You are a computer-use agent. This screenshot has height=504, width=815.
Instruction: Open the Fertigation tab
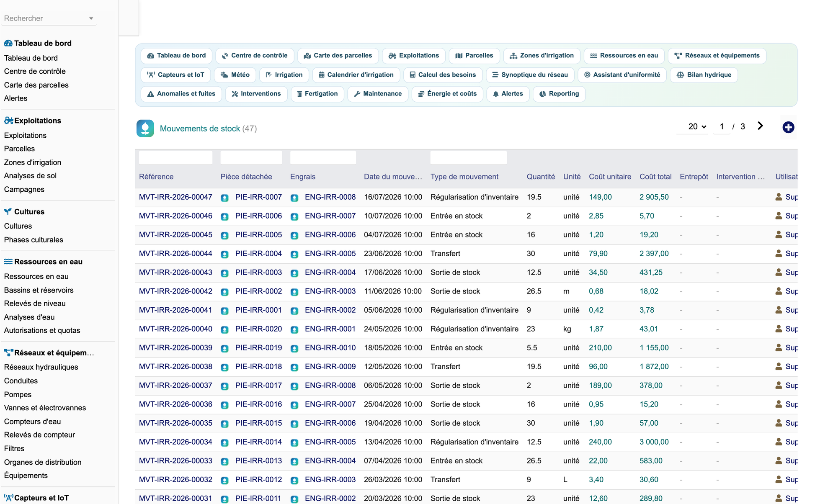pos(317,94)
